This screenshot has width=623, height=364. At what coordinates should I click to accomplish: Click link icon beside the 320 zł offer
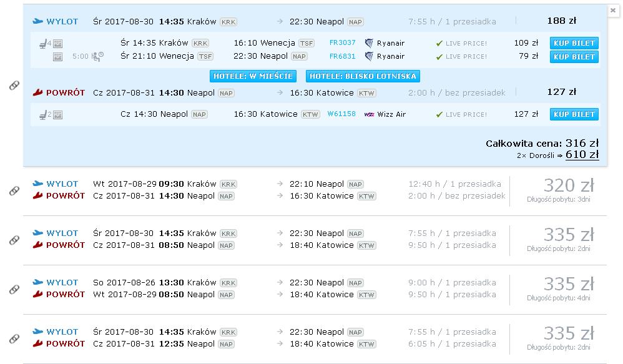click(x=14, y=191)
